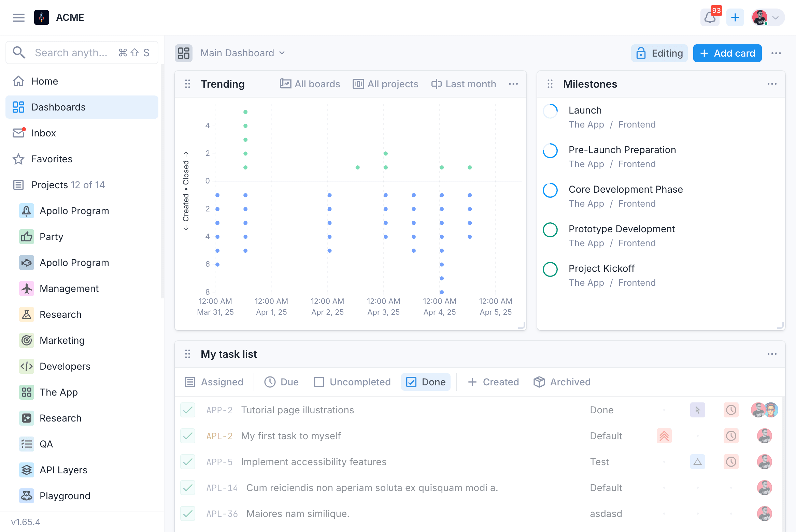Uncheck the APL-2 task checkbox
The width and height of the screenshot is (796, 532).
(x=188, y=436)
